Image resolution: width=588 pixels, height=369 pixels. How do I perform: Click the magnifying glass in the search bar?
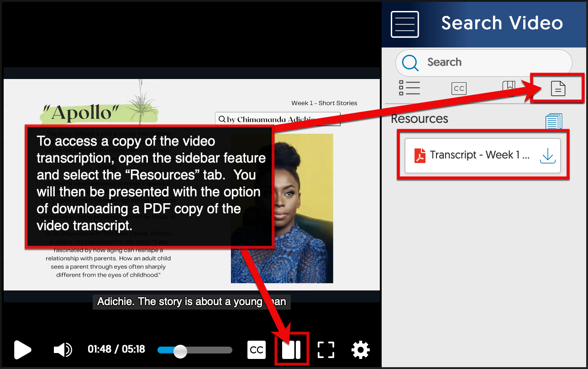pyautogui.click(x=410, y=62)
